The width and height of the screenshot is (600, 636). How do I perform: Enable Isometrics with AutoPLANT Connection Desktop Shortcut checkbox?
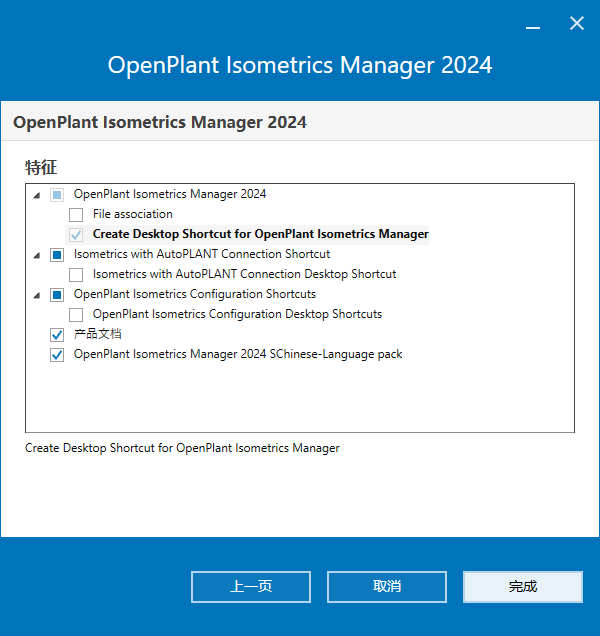[x=76, y=275]
